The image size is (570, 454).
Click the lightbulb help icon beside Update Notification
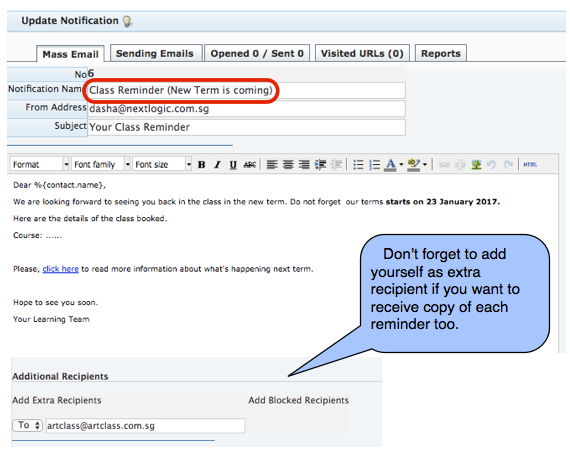(x=127, y=21)
